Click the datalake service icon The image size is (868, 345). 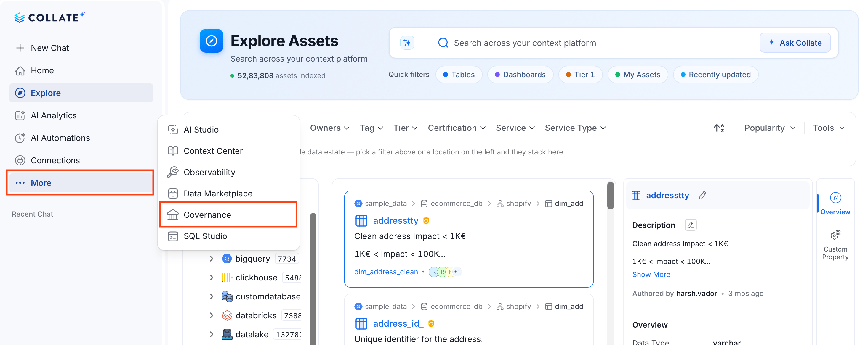(227, 334)
